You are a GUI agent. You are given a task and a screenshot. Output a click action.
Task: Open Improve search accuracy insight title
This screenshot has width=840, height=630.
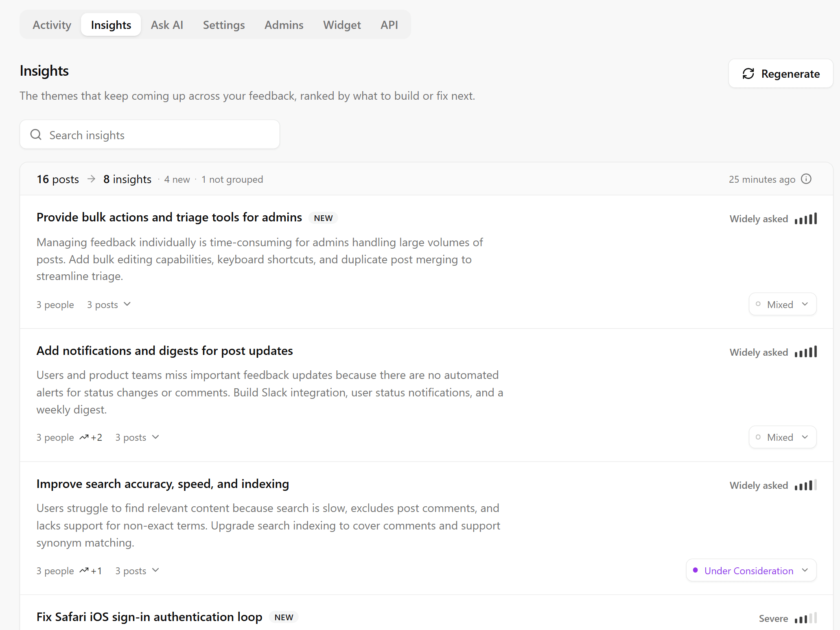pos(163,484)
